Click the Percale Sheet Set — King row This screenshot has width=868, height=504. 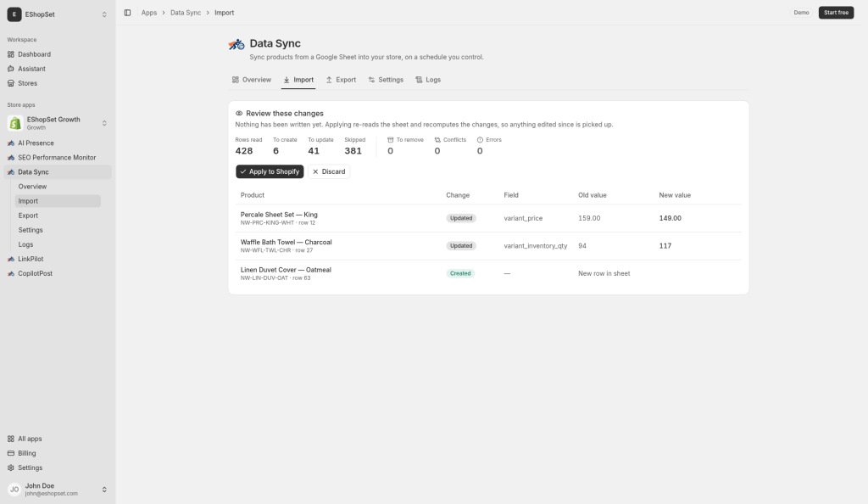[x=489, y=218]
